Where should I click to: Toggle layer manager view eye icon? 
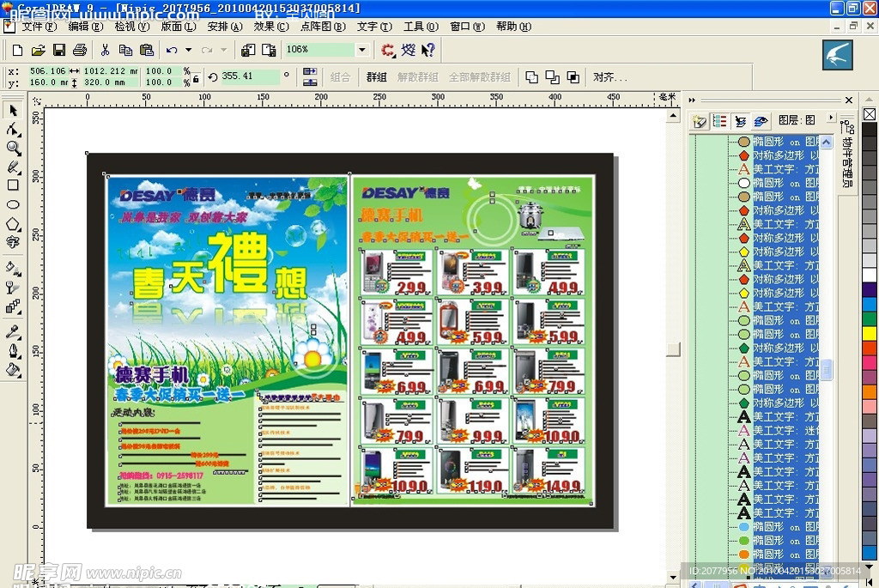click(760, 121)
